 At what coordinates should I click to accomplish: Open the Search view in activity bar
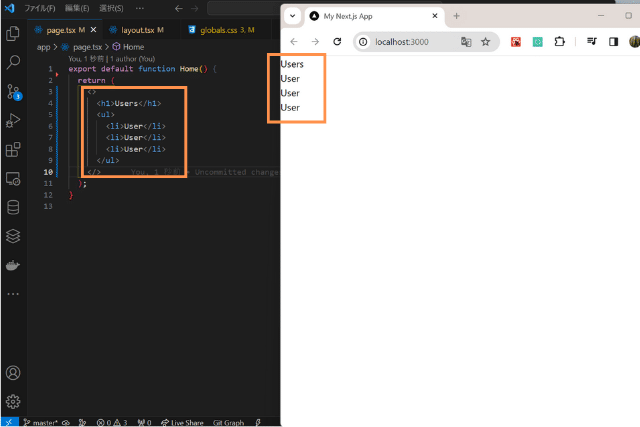13,62
